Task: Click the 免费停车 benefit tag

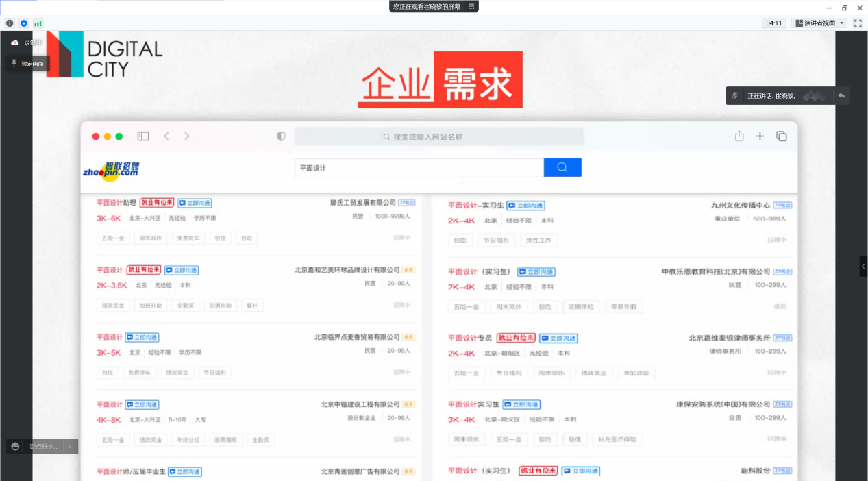Action: (140, 373)
